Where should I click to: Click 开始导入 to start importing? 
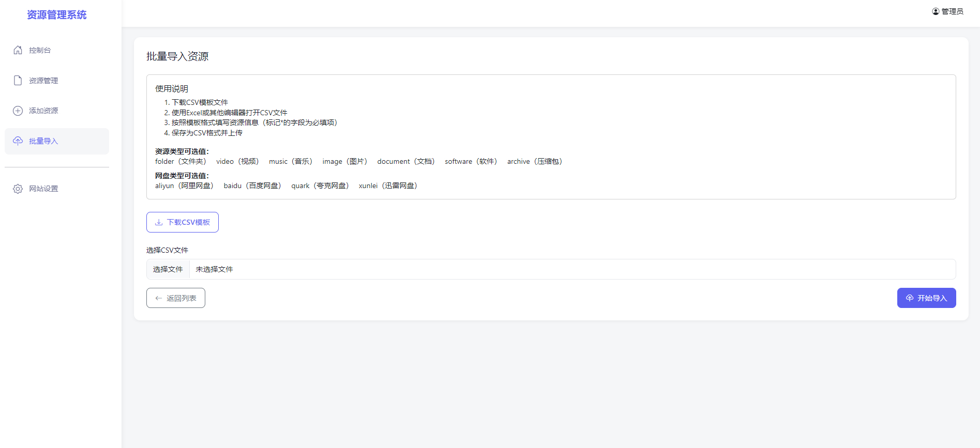coord(926,298)
